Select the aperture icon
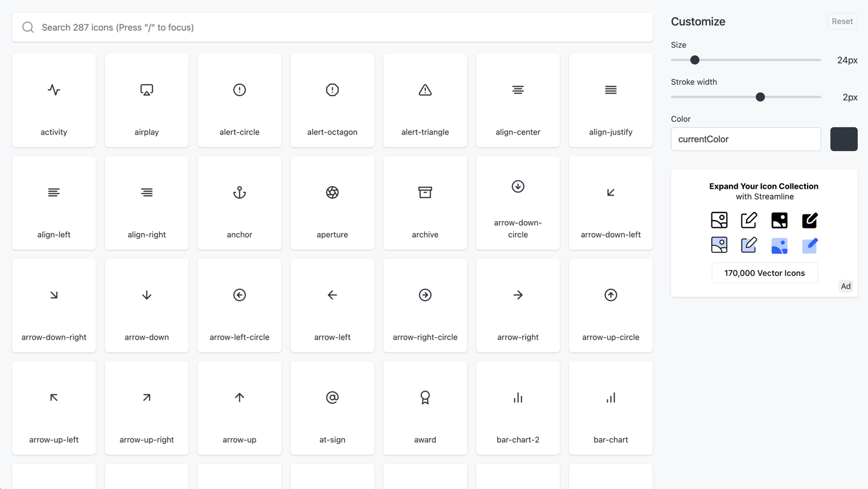Viewport: 868px width, 489px height. point(332,203)
